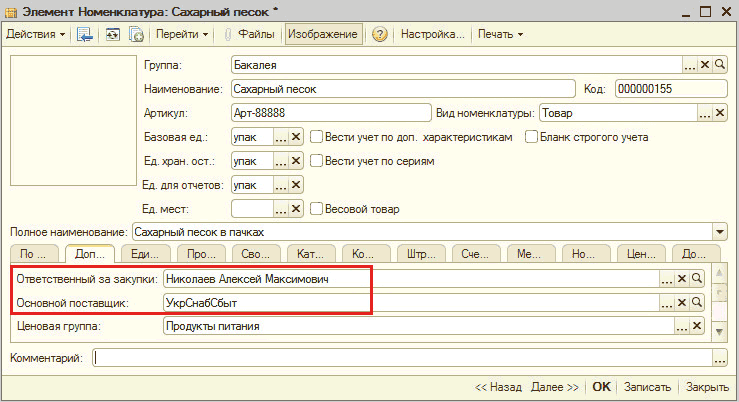Image resolution: width=739 pixels, height=402 pixels.
Task: Select the Доп... tab
Action: (x=90, y=254)
